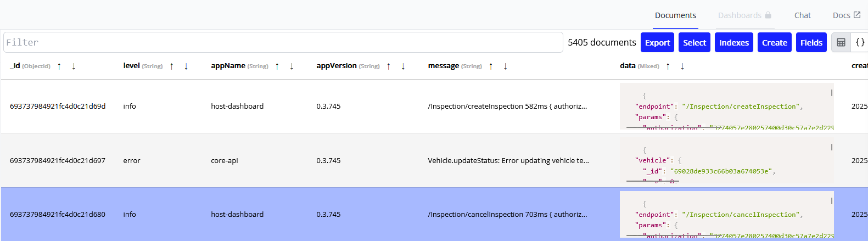Switch to JSON braces view

[x=860, y=42]
